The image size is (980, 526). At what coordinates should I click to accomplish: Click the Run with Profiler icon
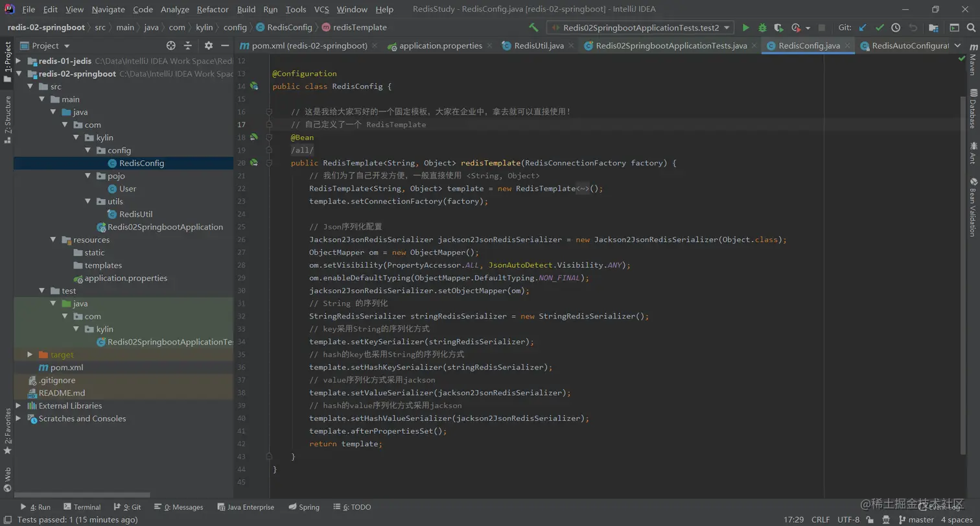coord(796,28)
